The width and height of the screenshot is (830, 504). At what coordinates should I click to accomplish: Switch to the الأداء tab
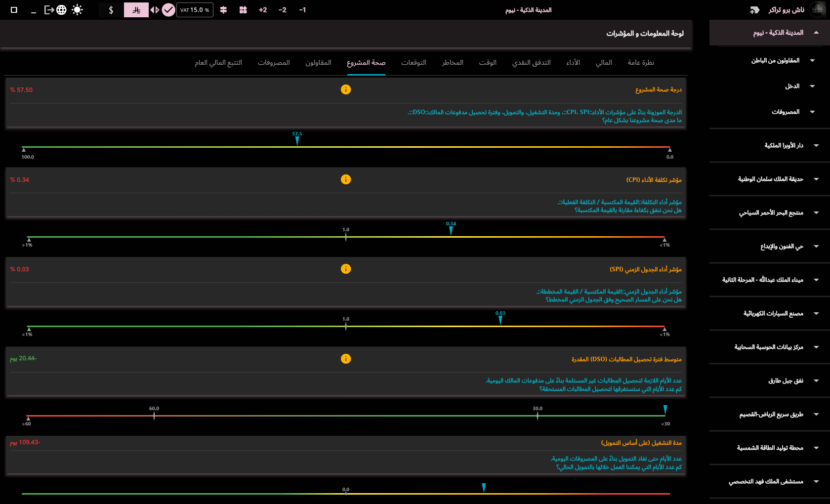coord(573,63)
